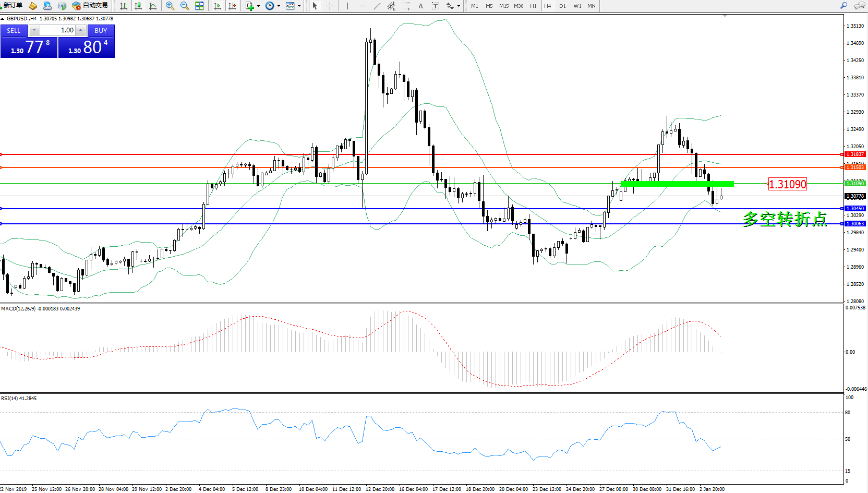The image size is (868, 493).
Task: Click the lot size volume field
Action: point(57,30)
